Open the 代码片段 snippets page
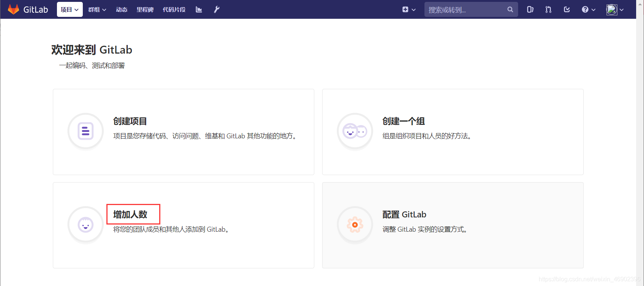 coord(174,9)
